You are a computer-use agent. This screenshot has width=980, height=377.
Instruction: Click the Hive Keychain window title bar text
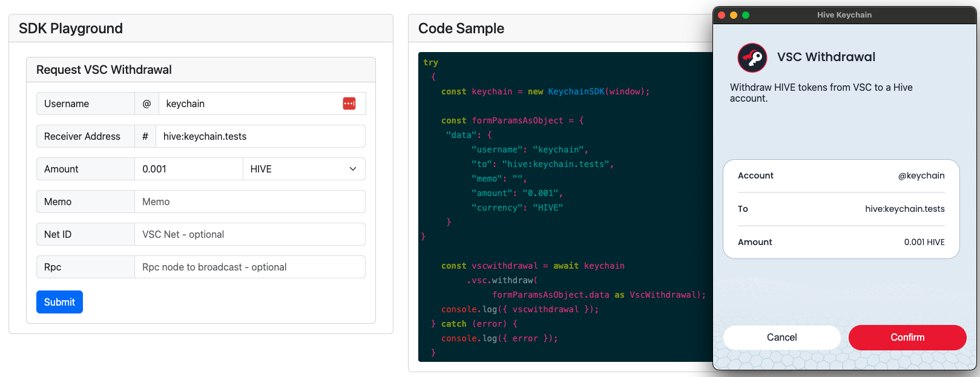point(844,15)
